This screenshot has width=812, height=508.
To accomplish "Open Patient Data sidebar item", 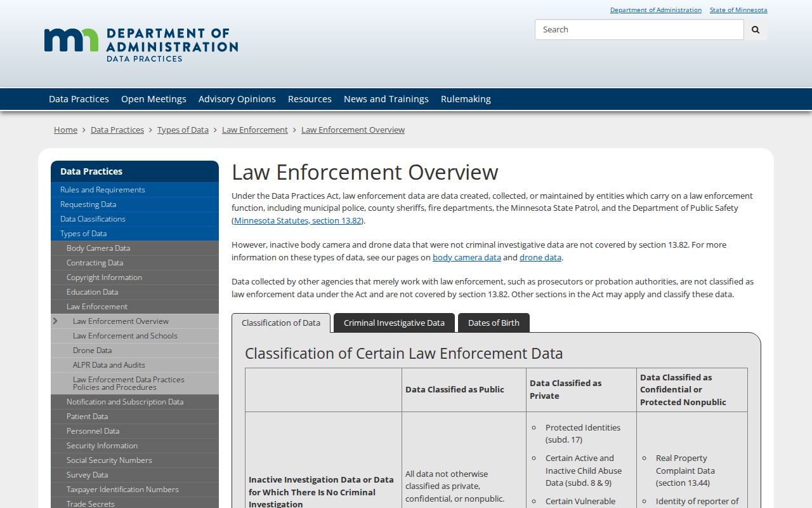I will click(134, 417).
